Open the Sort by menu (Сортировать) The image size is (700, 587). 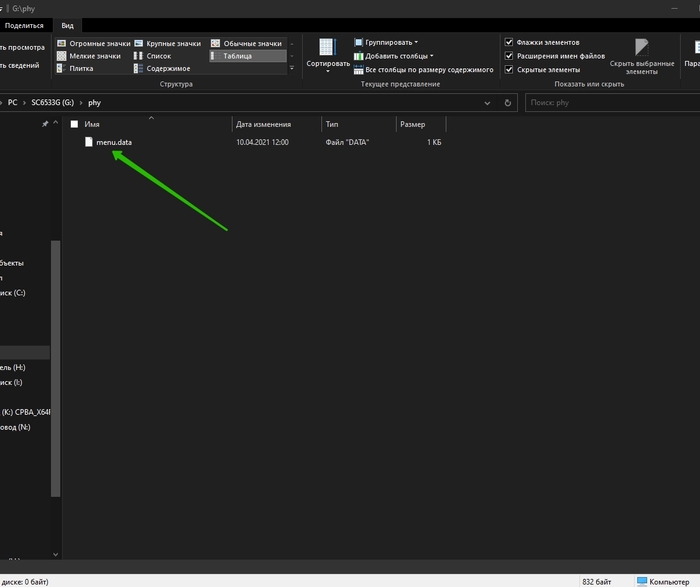pyautogui.click(x=328, y=55)
